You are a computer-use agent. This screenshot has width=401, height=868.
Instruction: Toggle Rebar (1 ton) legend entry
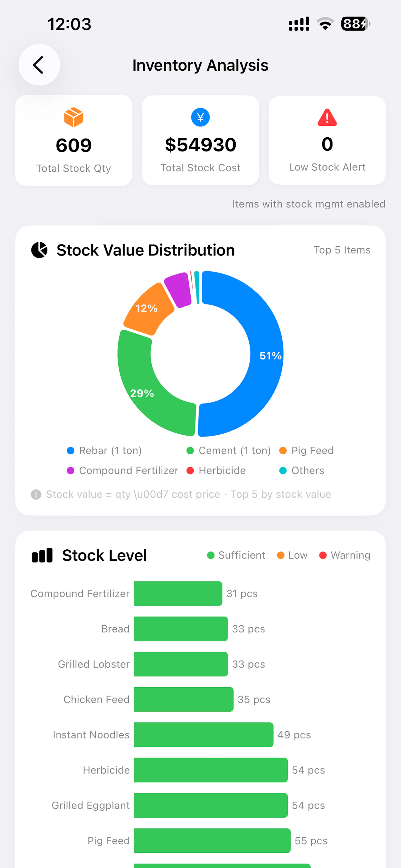coord(105,450)
